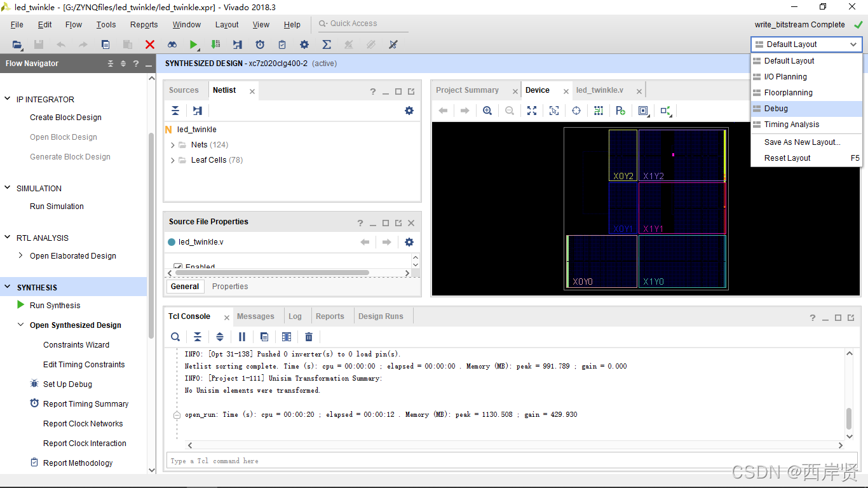Choose I/O Planning layout
The height and width of the screenshot is (488, 868).
click(806, 77)
